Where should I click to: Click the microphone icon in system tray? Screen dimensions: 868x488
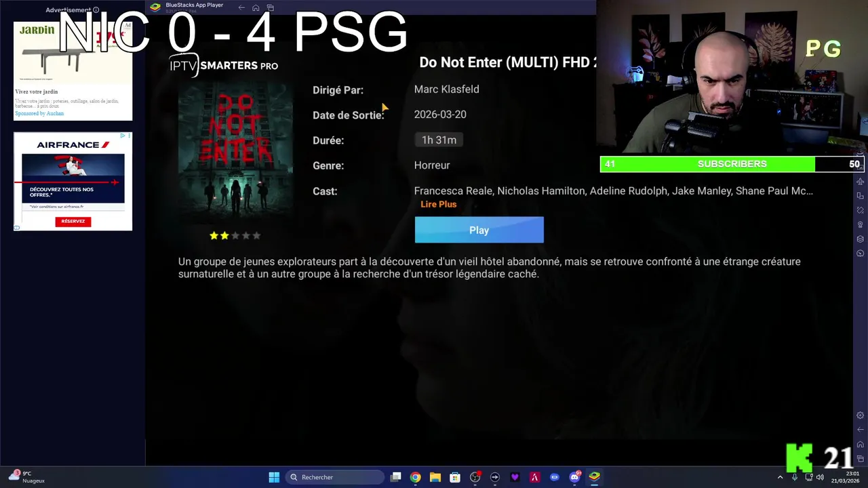coord(795,477)
